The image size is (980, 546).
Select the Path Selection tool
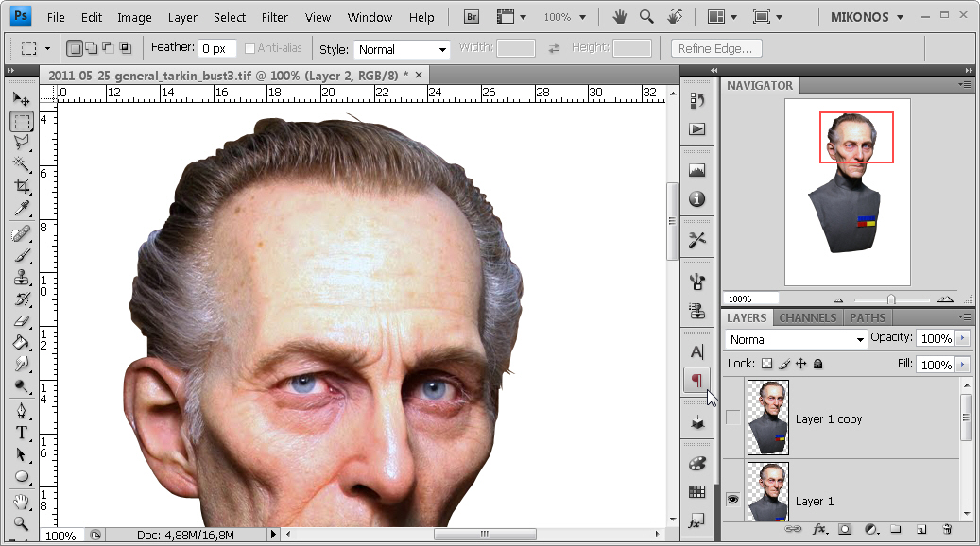pyautogui.click(x=22, y=454)
